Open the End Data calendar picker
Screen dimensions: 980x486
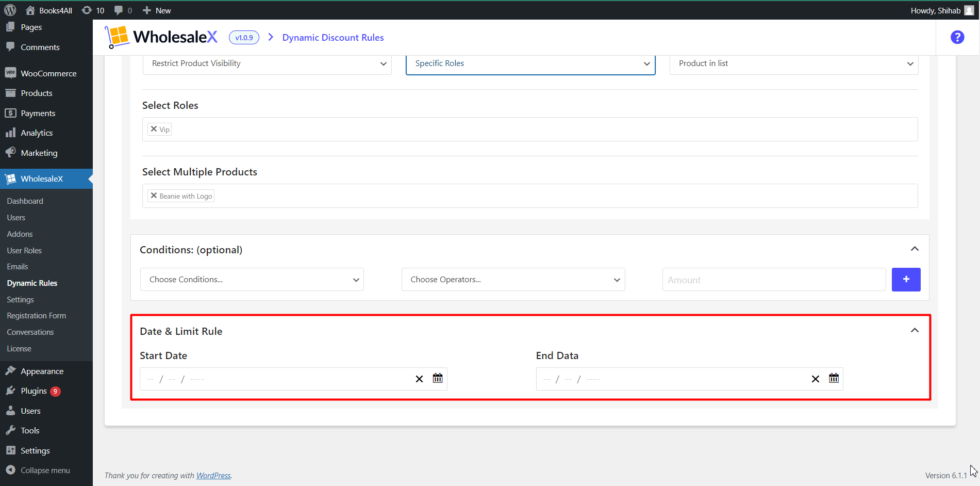[x=834, y=378]
